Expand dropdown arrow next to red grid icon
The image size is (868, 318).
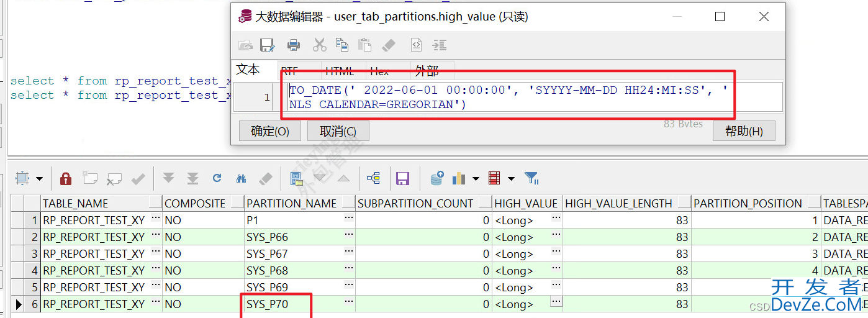coord(511,179)
